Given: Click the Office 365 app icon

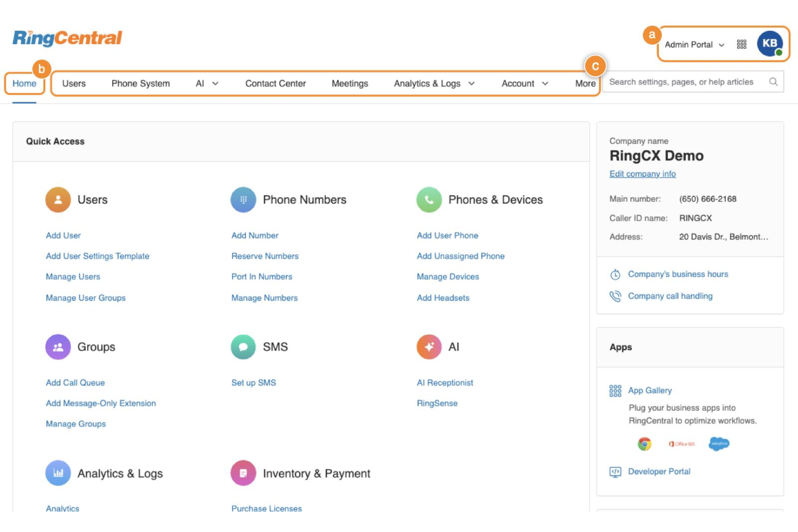Looking at the screenshot, I should (682, 444).
